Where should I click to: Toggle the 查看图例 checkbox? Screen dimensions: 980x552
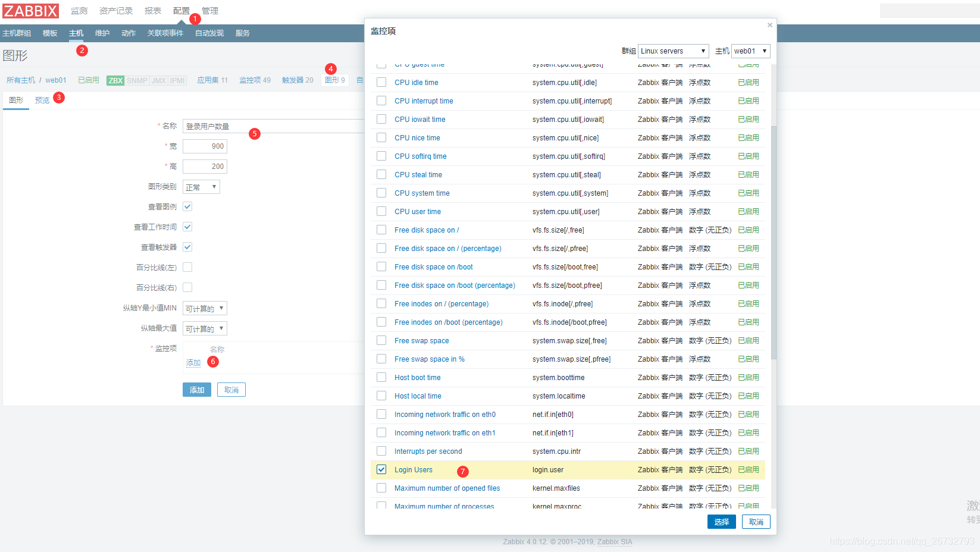tap(187, 206)
